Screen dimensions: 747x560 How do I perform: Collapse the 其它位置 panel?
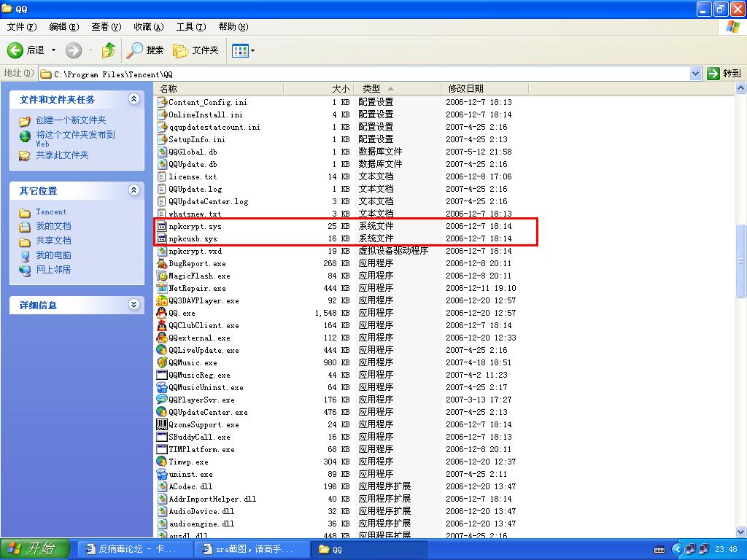tap(134, 190)
